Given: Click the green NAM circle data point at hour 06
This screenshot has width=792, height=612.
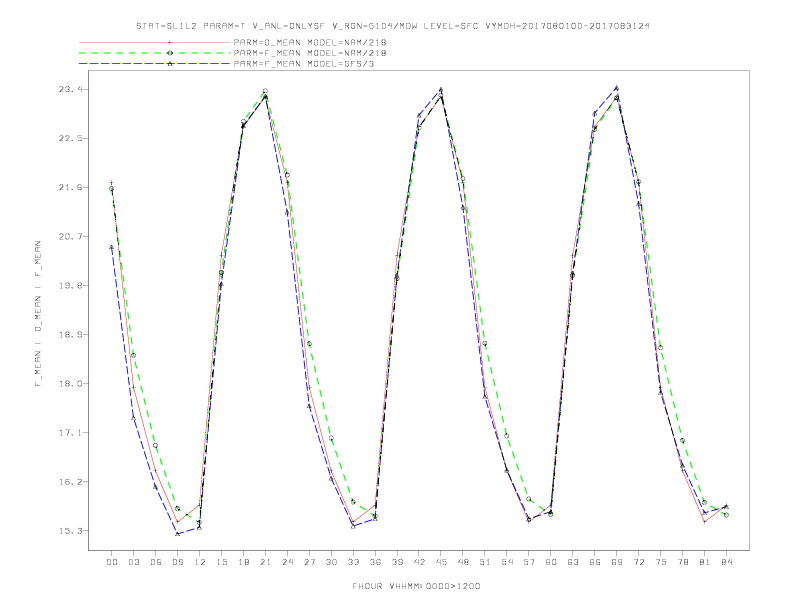Looking at the screenshot, I should point(156,445).
